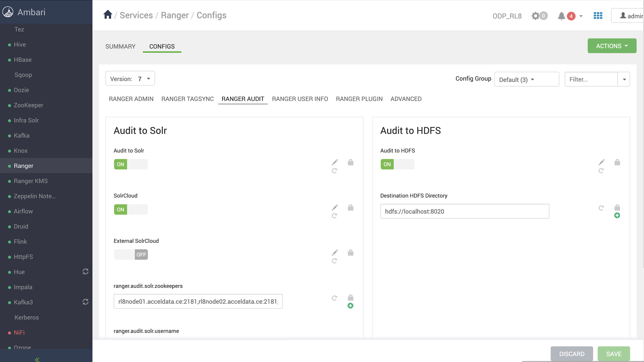Undo changes to SolrCloud toggle
The height and width of the screenshot is (362, 644).
[334, 216]
